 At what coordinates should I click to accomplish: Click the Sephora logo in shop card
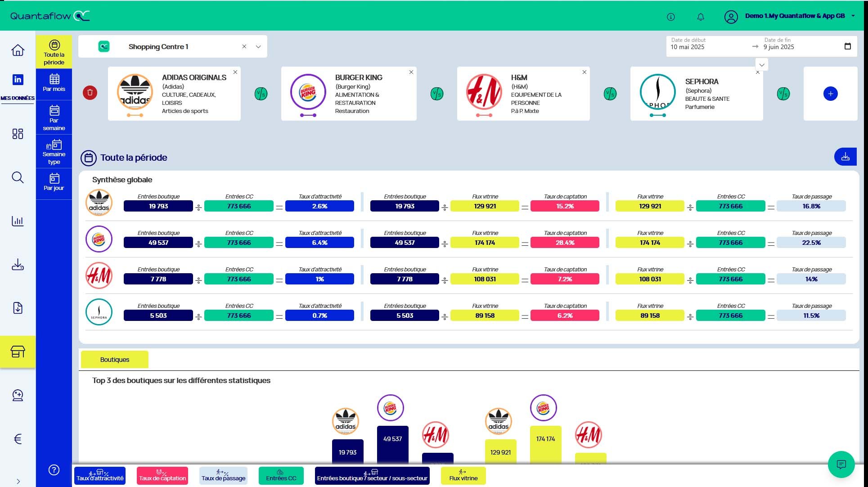pyautogui.click(x=657, y=92)
